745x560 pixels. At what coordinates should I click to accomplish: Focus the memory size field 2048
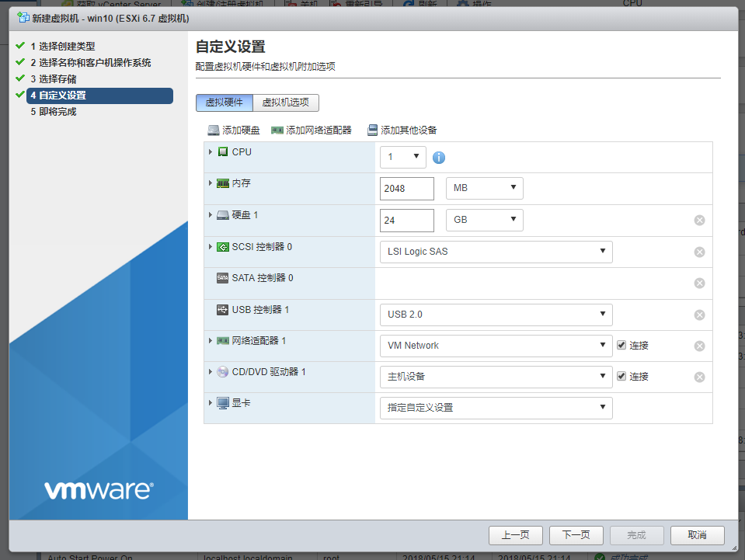click(407, 189)
